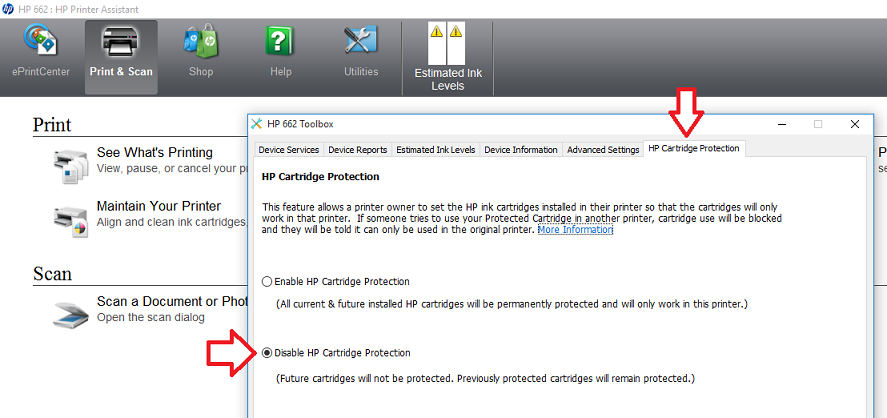The height and width of the screenshot is (418, 887).
Task: Click 'HP 662 Toolbox' window title text
Action: point(300,124)
